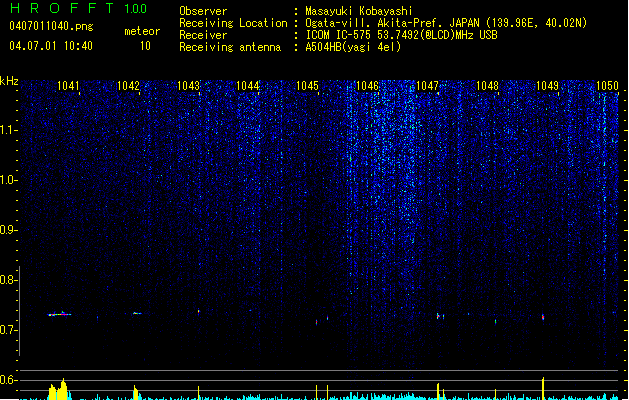Click the HROFFT 1.0.0 title text
629x400 pixels.
[x=78, y=8]
